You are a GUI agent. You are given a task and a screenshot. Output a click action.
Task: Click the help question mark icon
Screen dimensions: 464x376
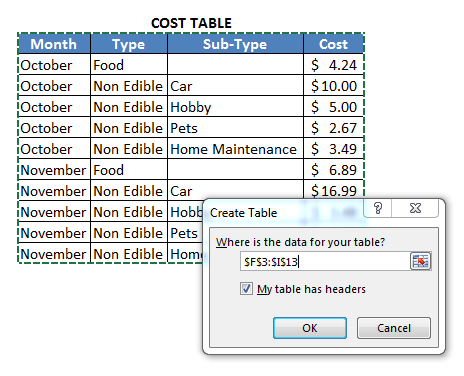coord(378,208)
